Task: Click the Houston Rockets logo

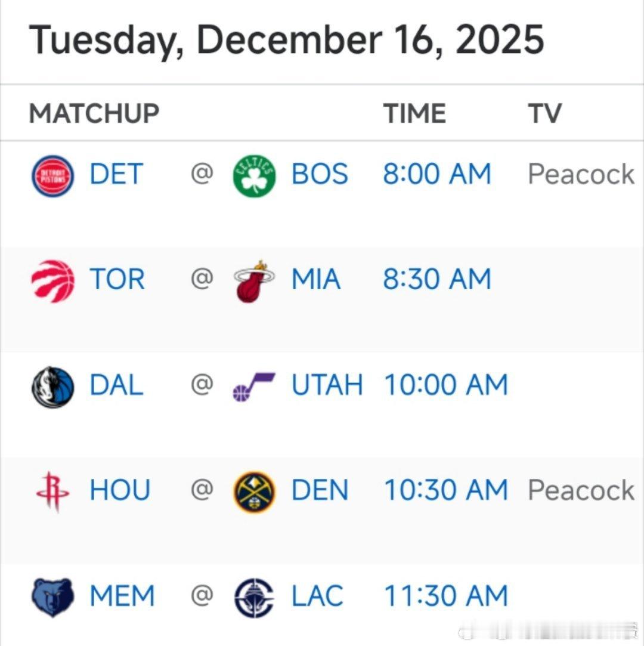Action: point(52,492)
